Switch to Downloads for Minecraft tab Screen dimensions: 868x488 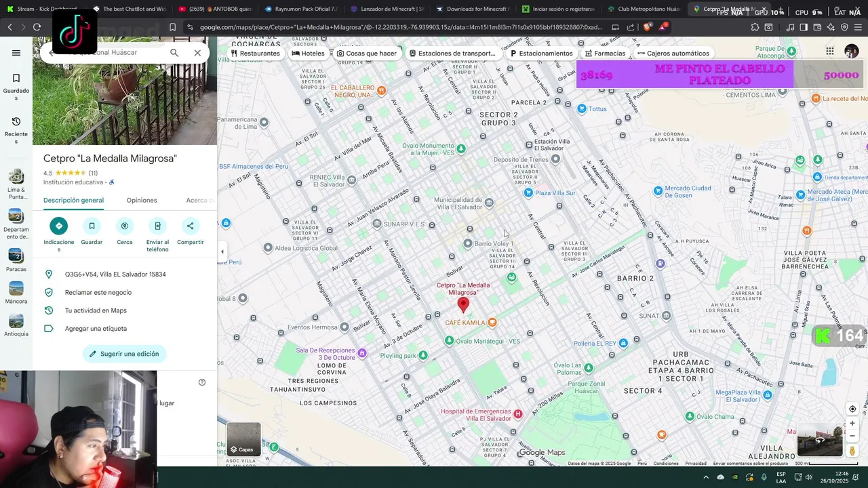pos(473,9)
